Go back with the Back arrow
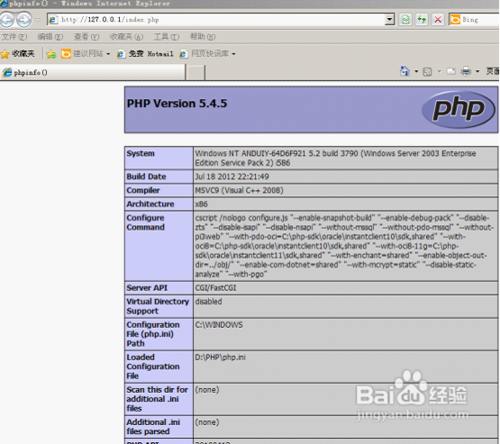The image size is (500, 444). pyautogui.click(x=7, y=20)
